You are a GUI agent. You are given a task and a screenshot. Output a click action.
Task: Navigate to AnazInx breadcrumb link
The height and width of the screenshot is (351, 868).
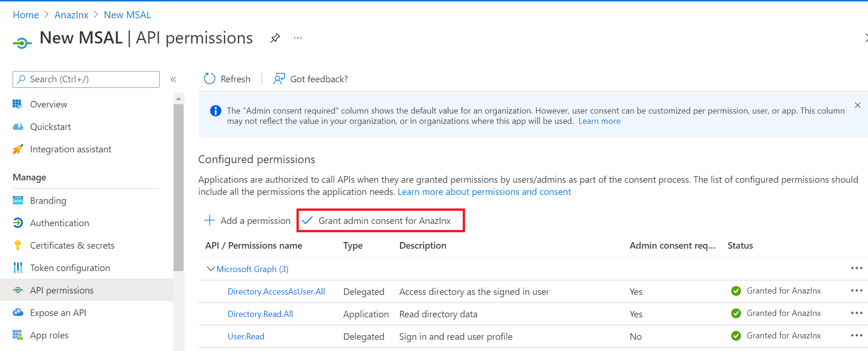71,15
